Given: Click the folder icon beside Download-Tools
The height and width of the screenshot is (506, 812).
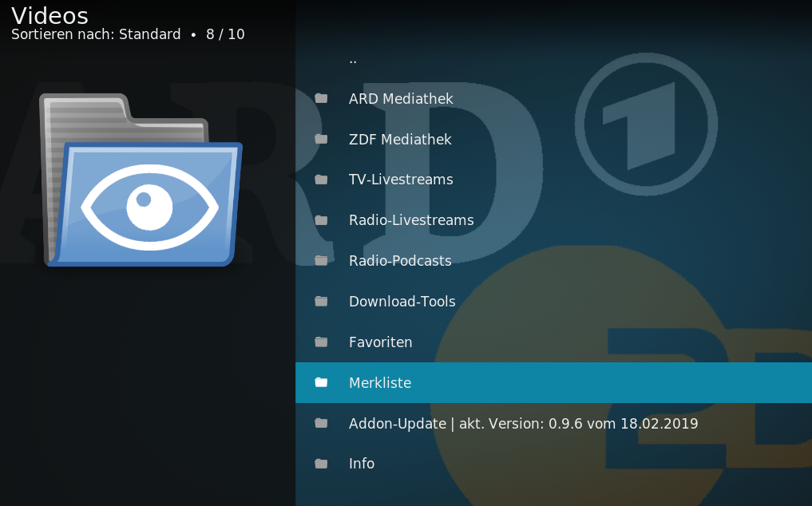Looking at the screenshot, I should [x=321, y=301].
